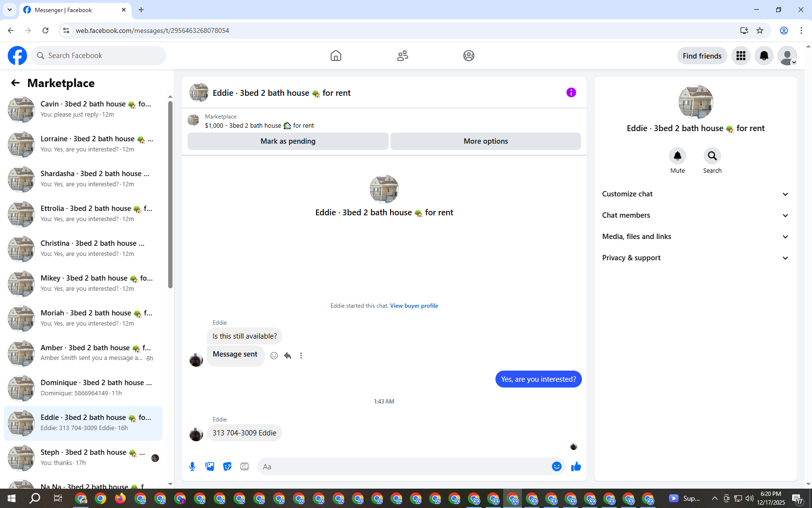
Task: Search in conversation magnifier icon
Action: (x=712, y=156)
